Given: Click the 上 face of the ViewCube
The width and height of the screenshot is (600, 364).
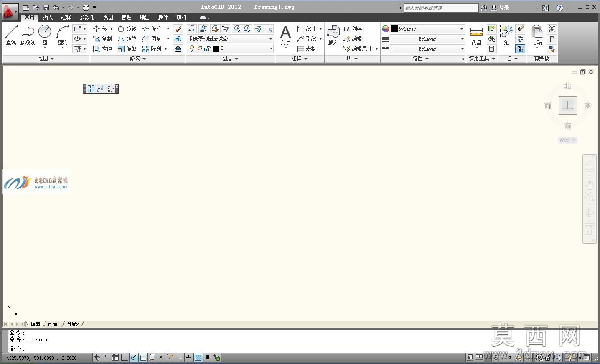Looking at the screenshot, I should click(x=567, y=105).
